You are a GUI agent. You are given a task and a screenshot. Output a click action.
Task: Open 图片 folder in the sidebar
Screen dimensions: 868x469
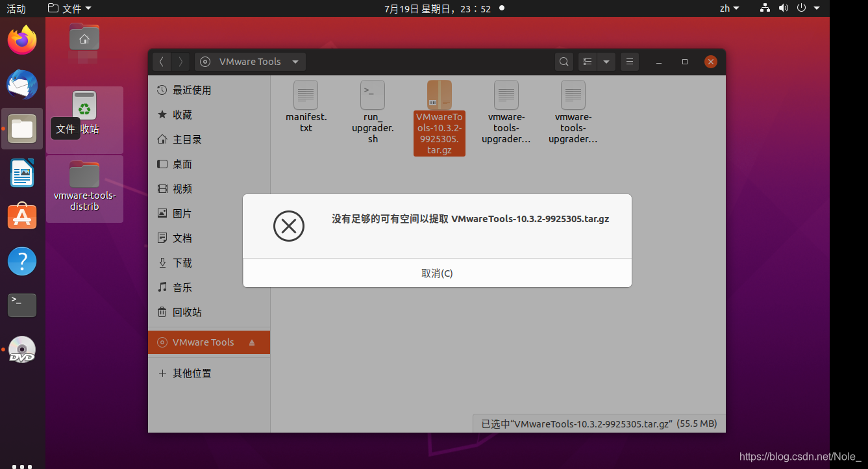pyautogui.click(x=209, y=214)
